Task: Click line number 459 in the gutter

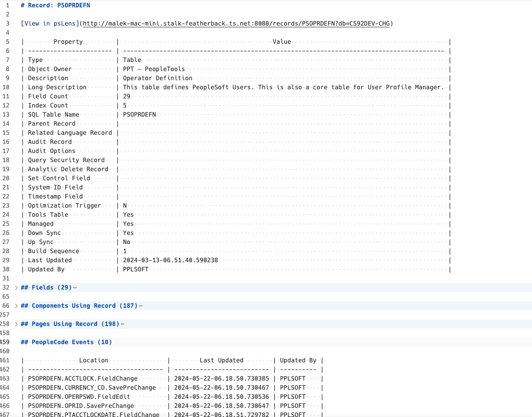Action: coord(5,342)
